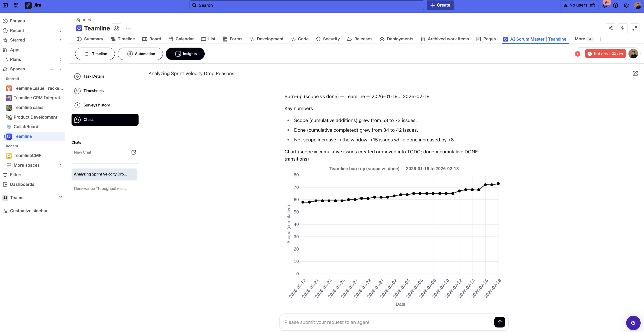Click the lightning bolt automation icon
The width and height of the screenshot is (644, 332).
coord(623,28)
